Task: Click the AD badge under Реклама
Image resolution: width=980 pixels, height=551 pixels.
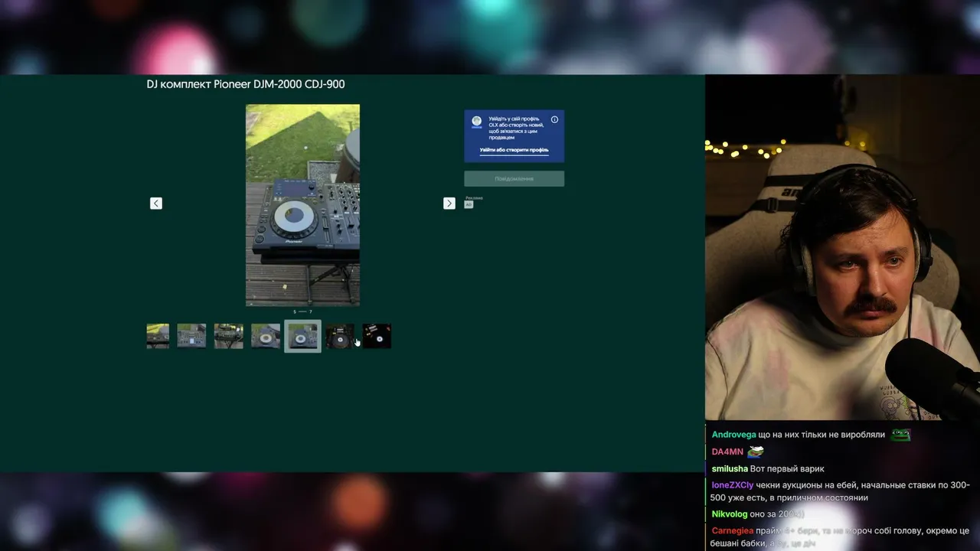Action: 469,205
